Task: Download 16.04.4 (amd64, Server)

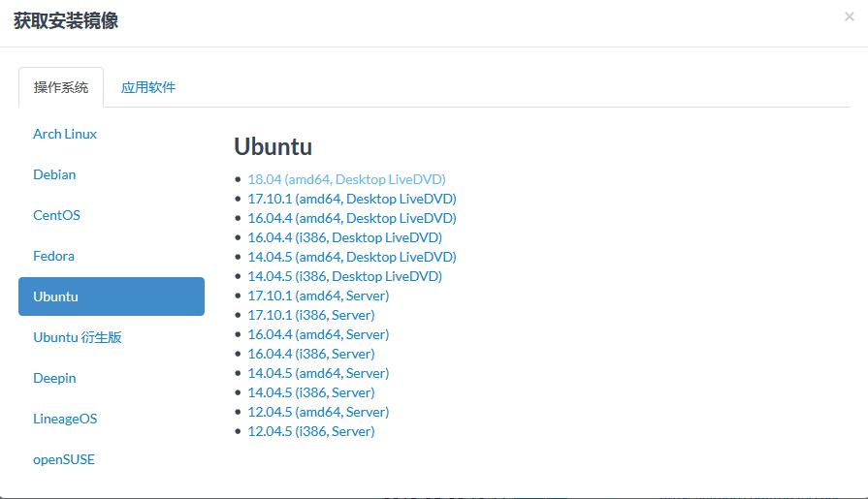Action: (x=318, y=334)
